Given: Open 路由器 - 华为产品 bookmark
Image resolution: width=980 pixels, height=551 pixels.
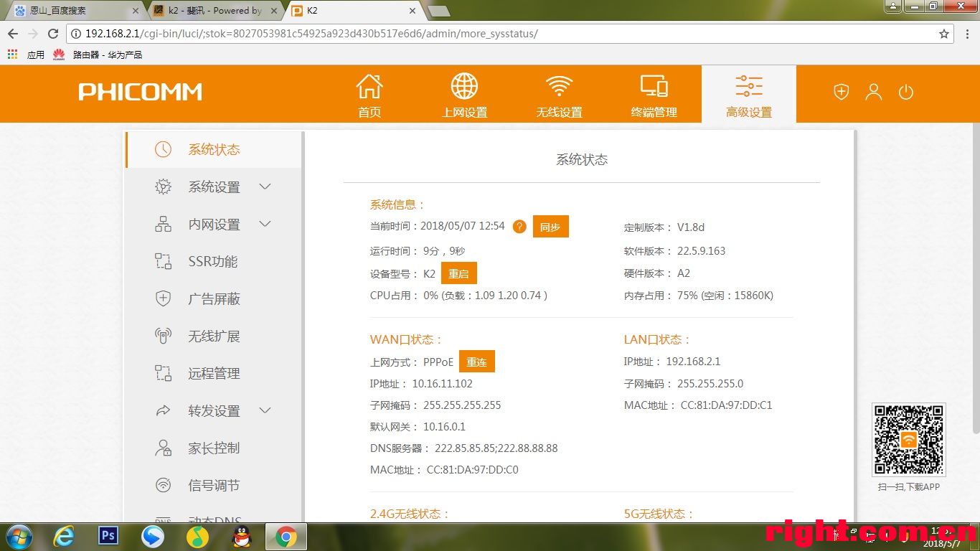Looking at the screenshot, I should click(98, 55).
